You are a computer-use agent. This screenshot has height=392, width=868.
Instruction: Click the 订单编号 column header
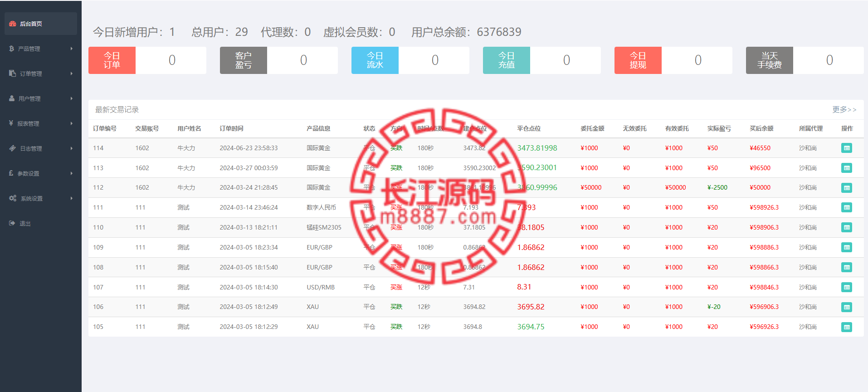pyautogui.click(x=105, y=128)
